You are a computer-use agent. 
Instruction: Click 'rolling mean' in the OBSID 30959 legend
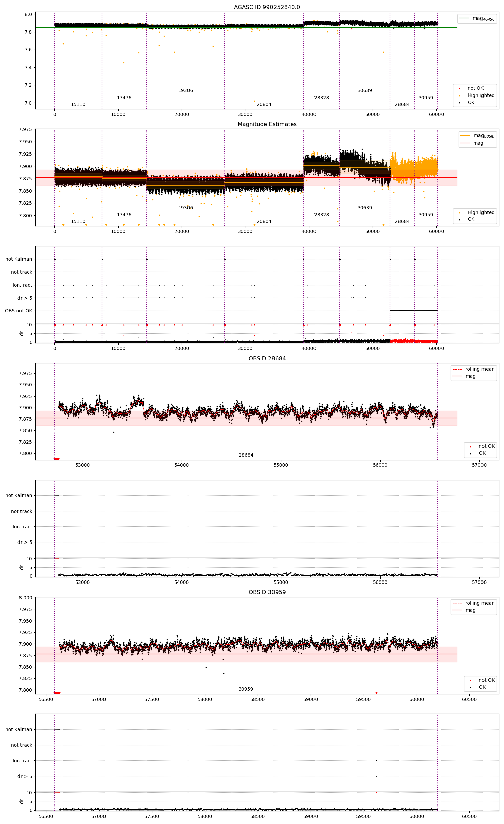point(479,603)
